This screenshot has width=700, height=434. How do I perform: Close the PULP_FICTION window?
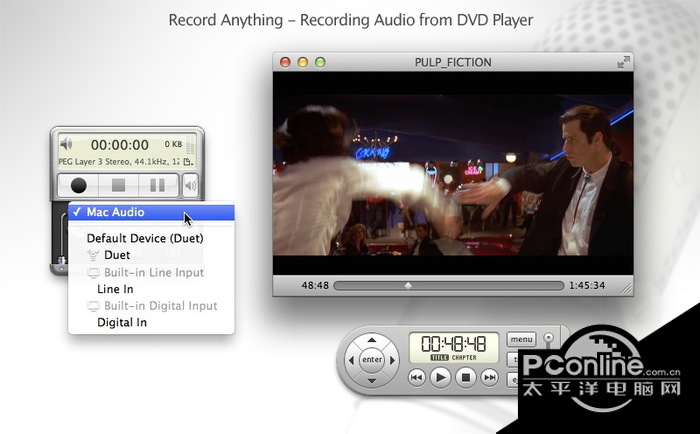[285, 62]
